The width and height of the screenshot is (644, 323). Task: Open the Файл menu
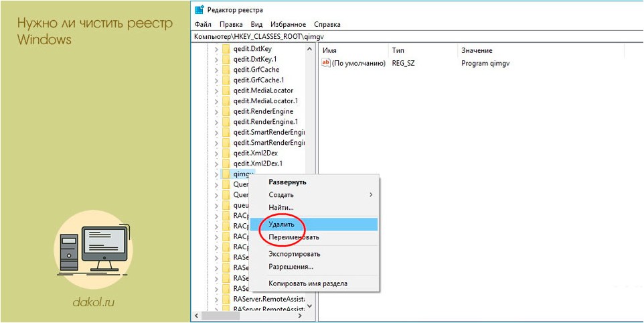pyautogui.click(x=203, y=24)
